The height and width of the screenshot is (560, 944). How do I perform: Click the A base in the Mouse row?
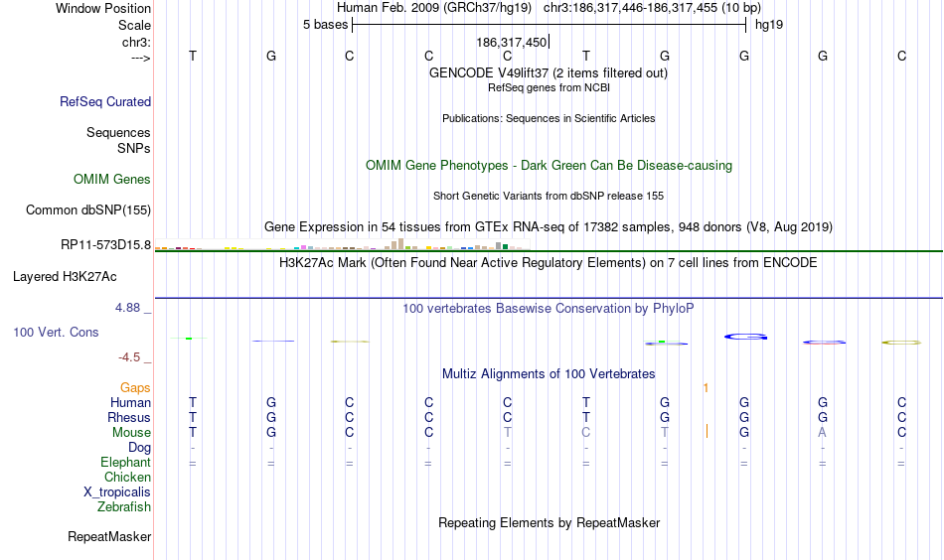(x=823, y=433)
